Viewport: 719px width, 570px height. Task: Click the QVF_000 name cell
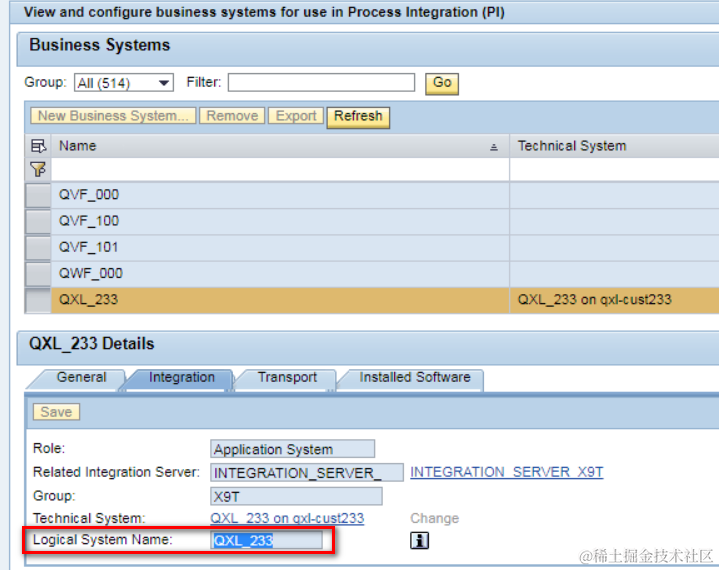pos(280,195)
